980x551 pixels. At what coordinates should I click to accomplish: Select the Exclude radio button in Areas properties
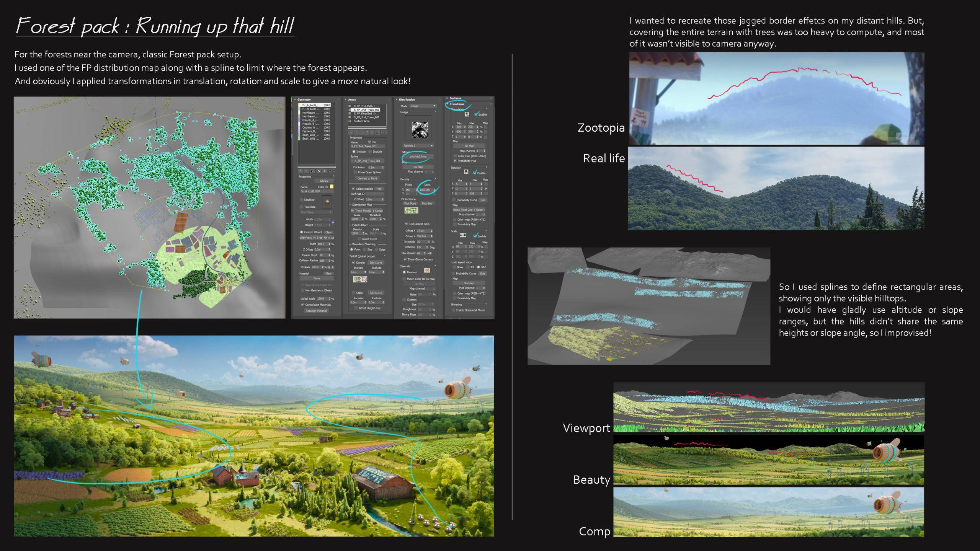click(370, 152)
